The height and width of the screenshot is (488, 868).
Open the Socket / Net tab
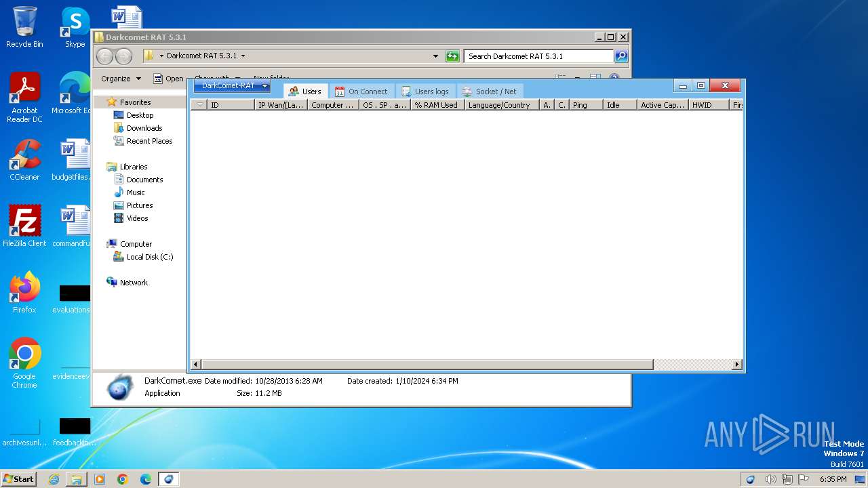[489, 91]
